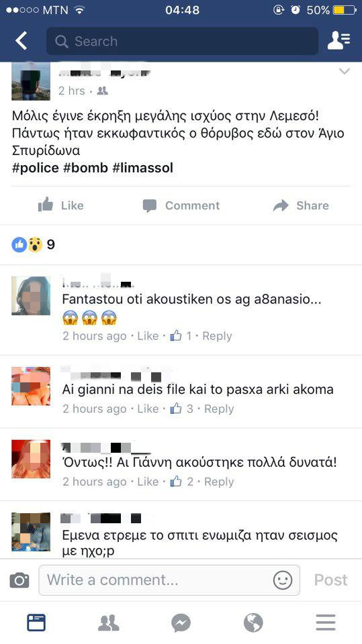Like the main post
This screenshot has height=644, width=362.
coord(60,205)
